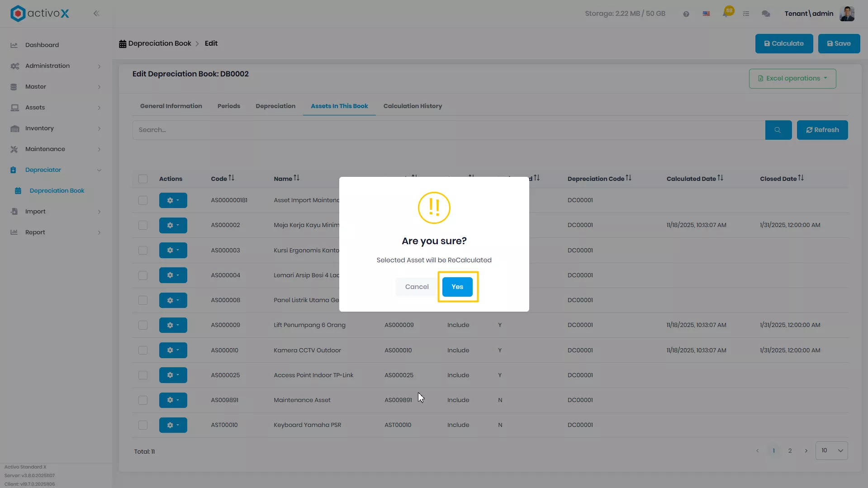868x488 pixels.
Task: Expand the Assets menu
Action: click(56, 108)
